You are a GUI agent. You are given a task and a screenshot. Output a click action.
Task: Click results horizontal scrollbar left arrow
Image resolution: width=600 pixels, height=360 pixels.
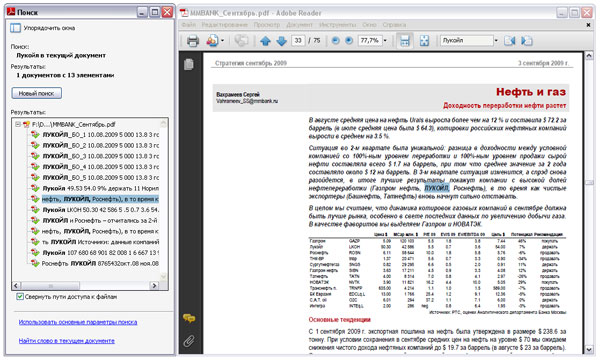click(x=16, y=286)
